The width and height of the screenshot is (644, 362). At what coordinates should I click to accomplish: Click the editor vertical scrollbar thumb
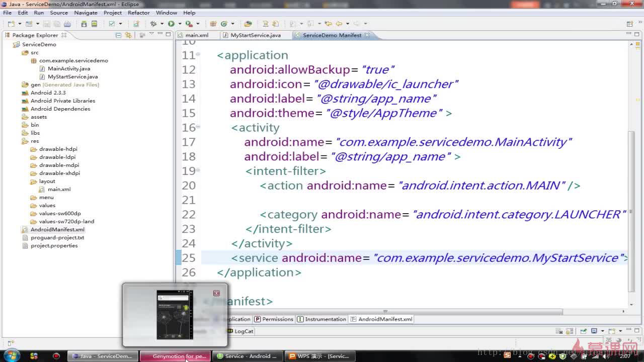click(x=632, y=211)
